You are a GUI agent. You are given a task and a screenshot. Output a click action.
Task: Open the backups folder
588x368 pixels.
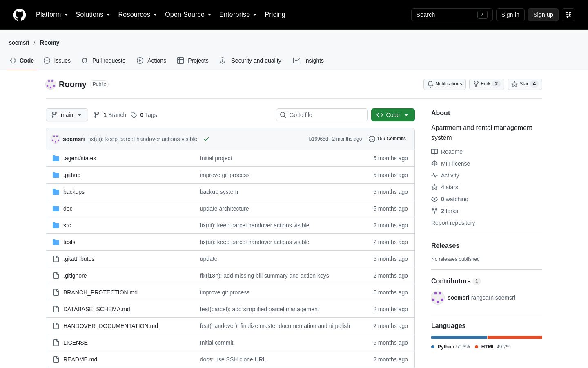click(x=74, y=192)
